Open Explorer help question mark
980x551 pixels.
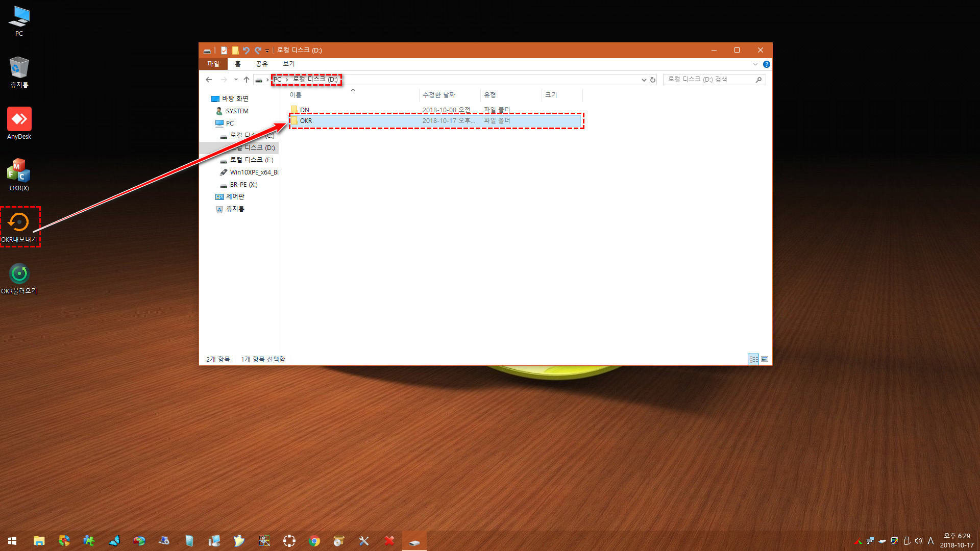tap(766, 64)
